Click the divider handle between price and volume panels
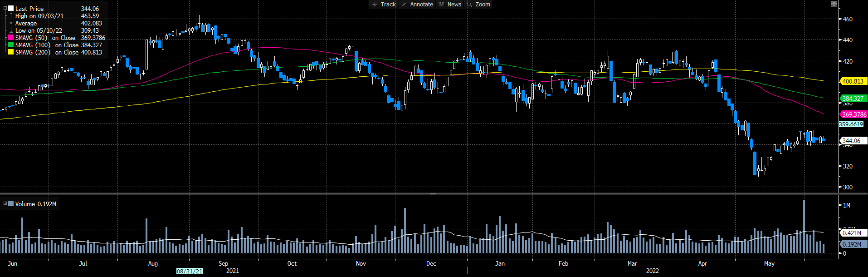 tap(433, 194)
